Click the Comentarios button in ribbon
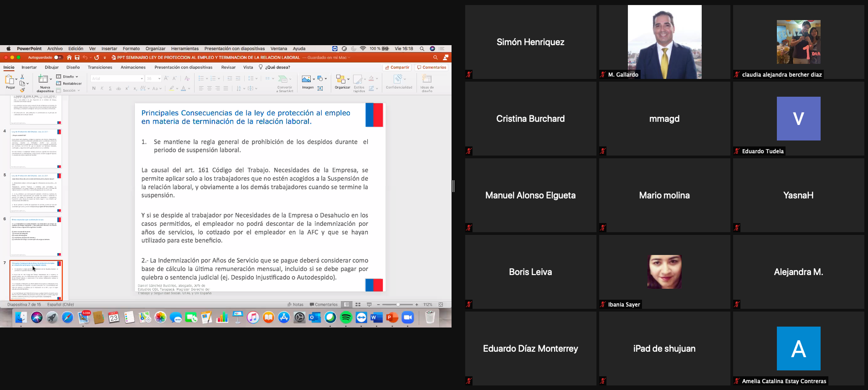The width and height of the screenshot is (868, 390). (431, 67)
